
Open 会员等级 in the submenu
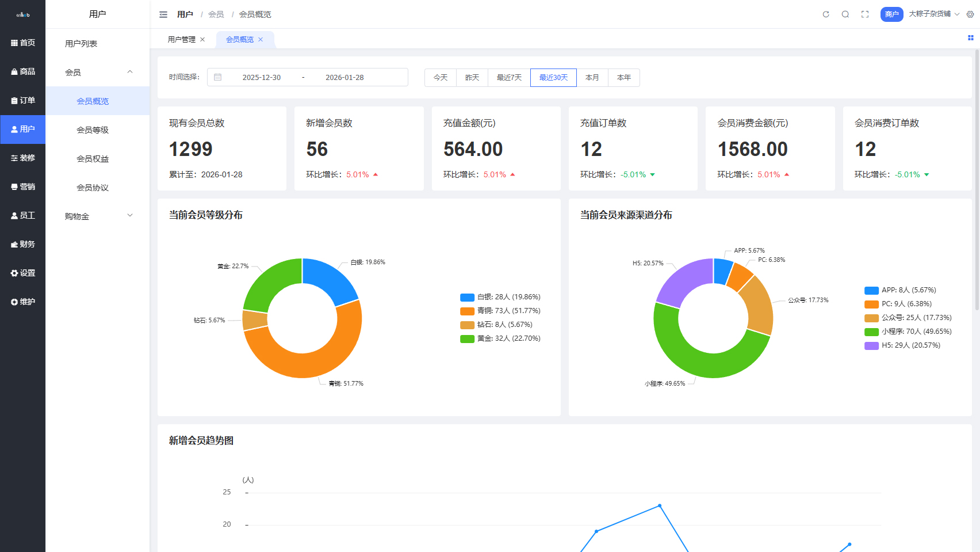click(x=93, y=130)
